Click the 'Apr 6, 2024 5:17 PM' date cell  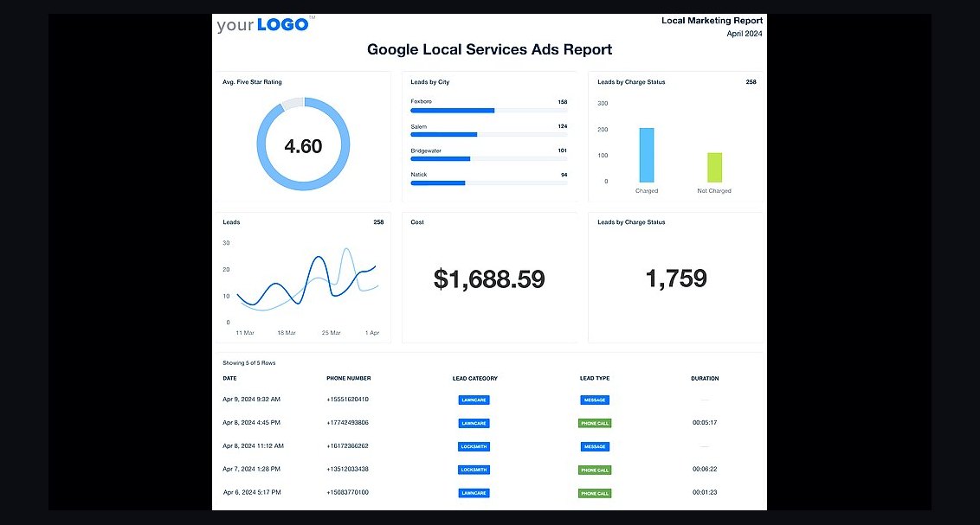(x=252, y=492)
